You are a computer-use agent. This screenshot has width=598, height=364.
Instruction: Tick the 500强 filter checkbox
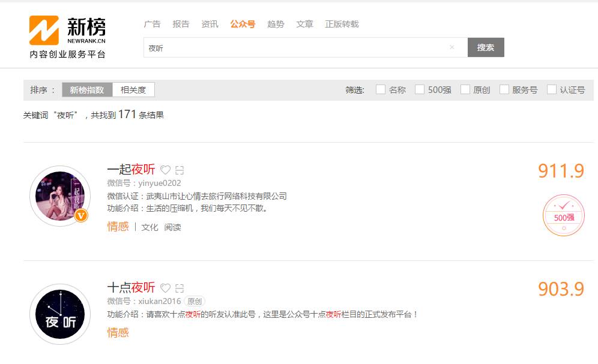pos(420,89)
